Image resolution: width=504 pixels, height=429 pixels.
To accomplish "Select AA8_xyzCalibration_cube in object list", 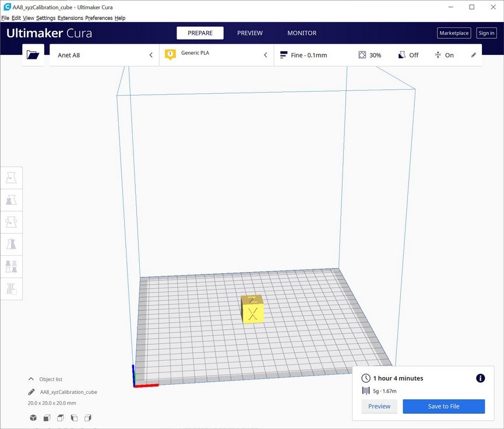I will 69,392.
